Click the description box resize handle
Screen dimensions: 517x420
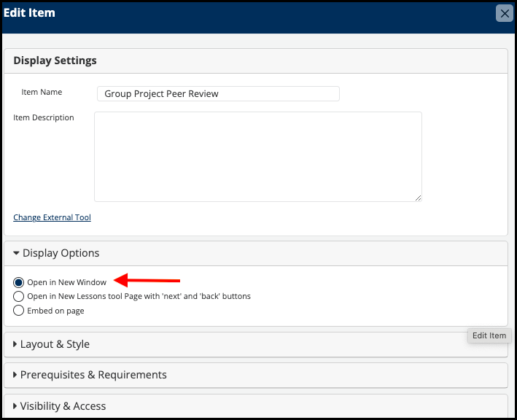point(418,198)
